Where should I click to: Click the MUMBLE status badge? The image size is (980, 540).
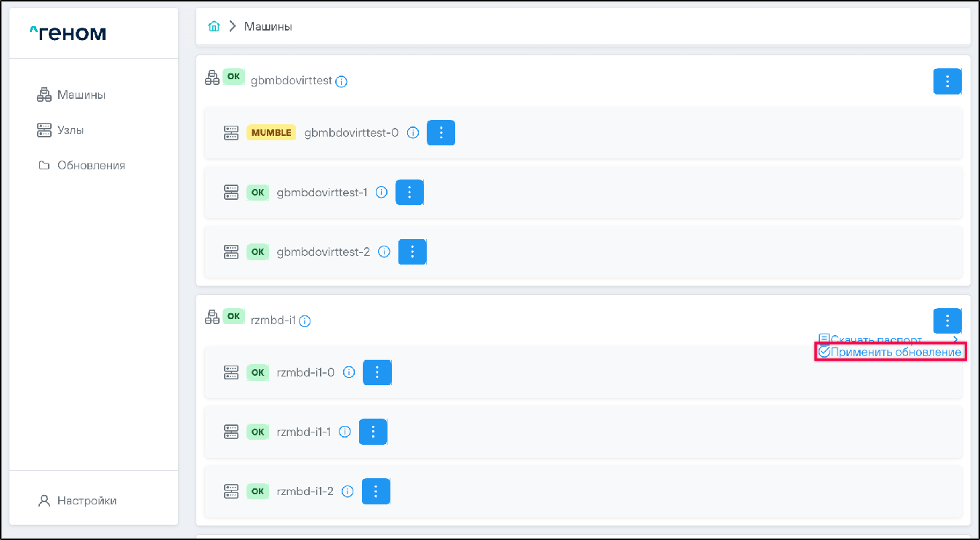coord(271,133)
